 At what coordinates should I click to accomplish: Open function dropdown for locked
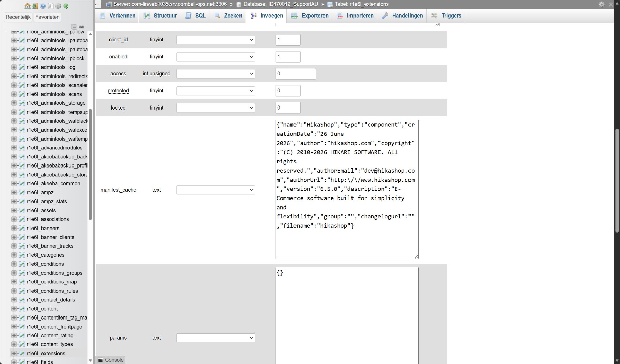(216, 108)
